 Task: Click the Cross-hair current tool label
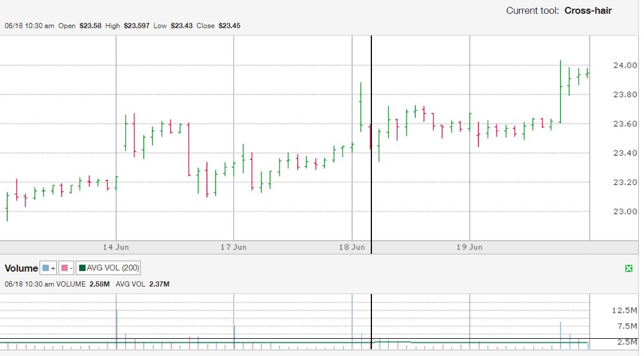pyautogui.click(x=588, y=11)
